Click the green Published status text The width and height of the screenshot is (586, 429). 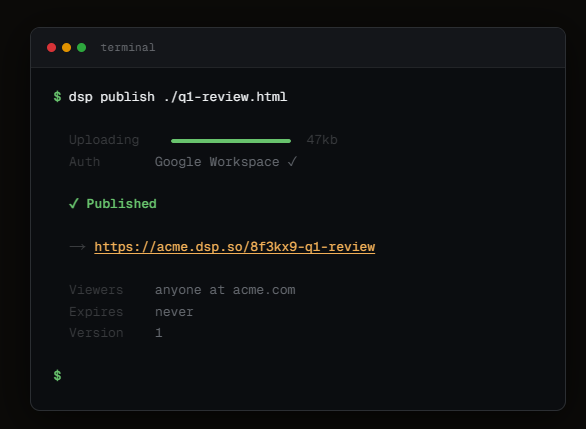pyautogui.click(x=121, y=204)
